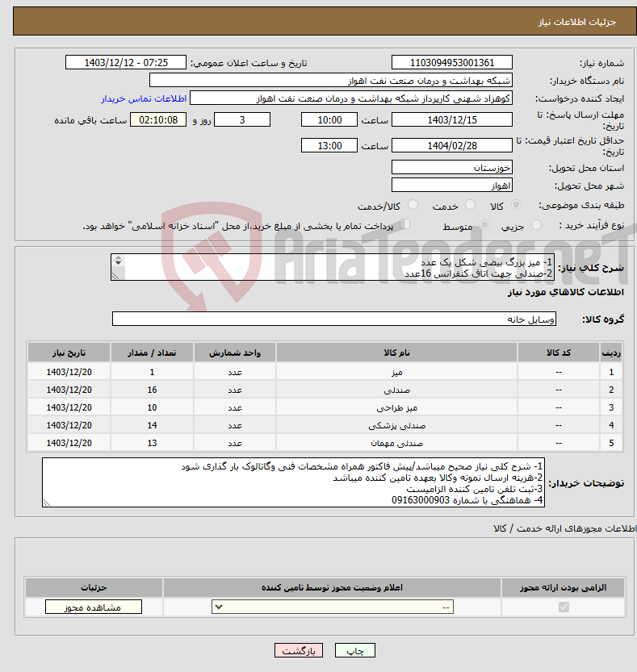Select the کالا/خدمت radio button

pos(413,205)
